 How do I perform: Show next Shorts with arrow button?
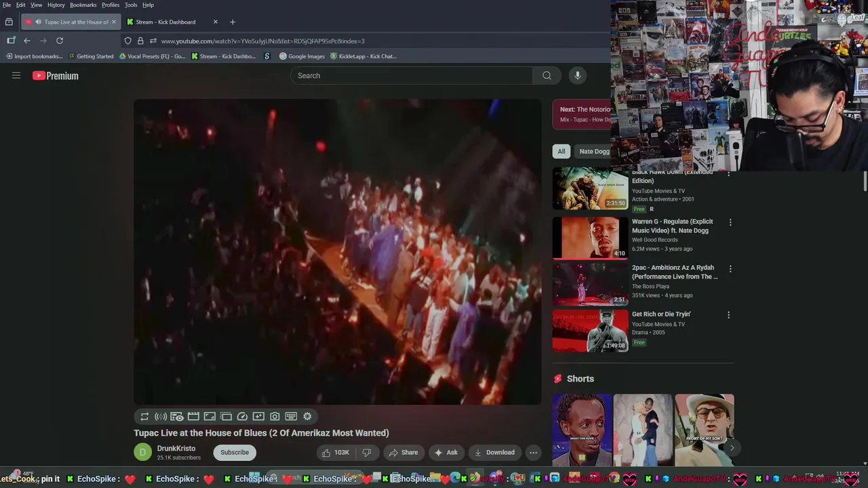(732, 448)
